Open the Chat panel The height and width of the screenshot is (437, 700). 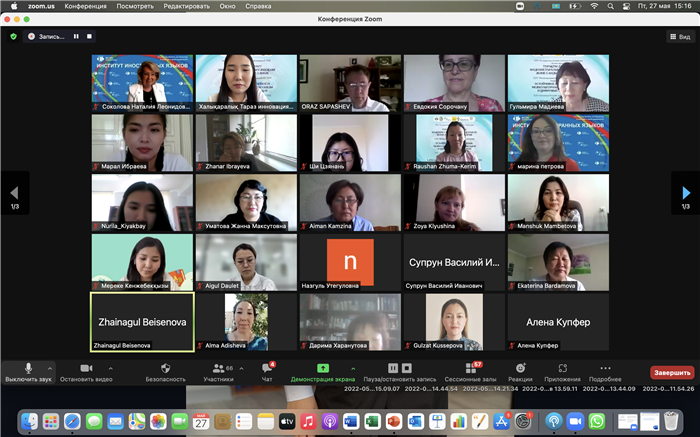coord(267,369)
